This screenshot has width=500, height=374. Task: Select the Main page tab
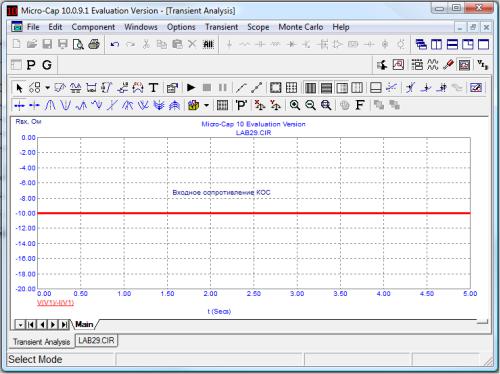[84, 324]
